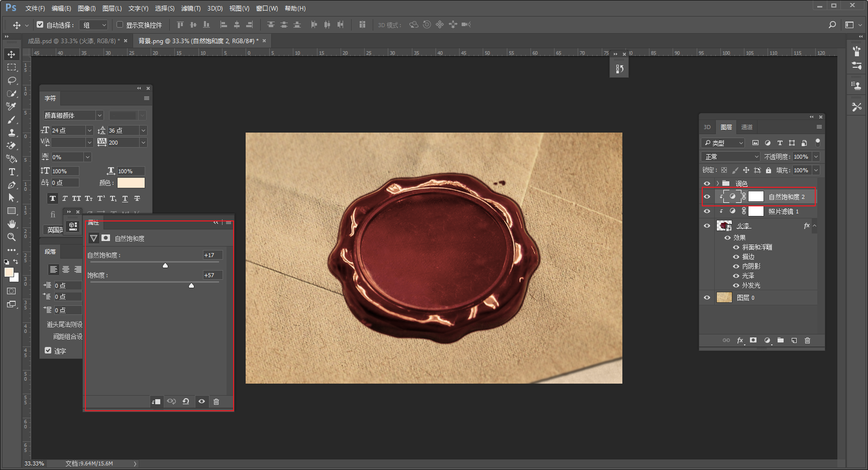Image resolution: width=868 pixels, height=470 pixels.
Task: Switch to 成品.psd document tab
Action: (x=73, y=41)
